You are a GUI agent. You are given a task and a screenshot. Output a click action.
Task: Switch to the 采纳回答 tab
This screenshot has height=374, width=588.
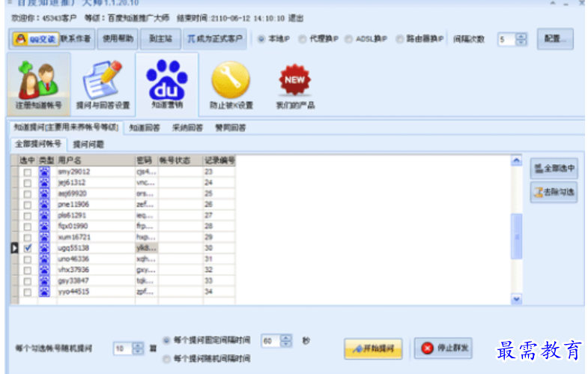(x=187, y=128)
